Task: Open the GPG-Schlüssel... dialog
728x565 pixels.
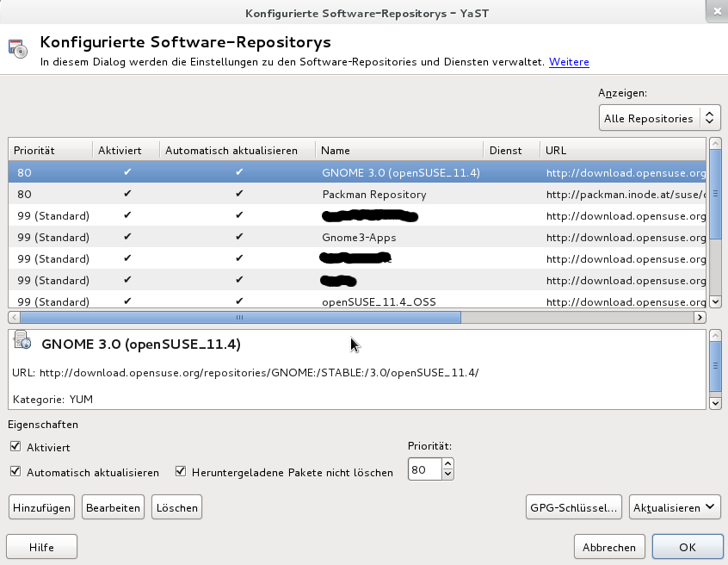Action: [573, 507]
